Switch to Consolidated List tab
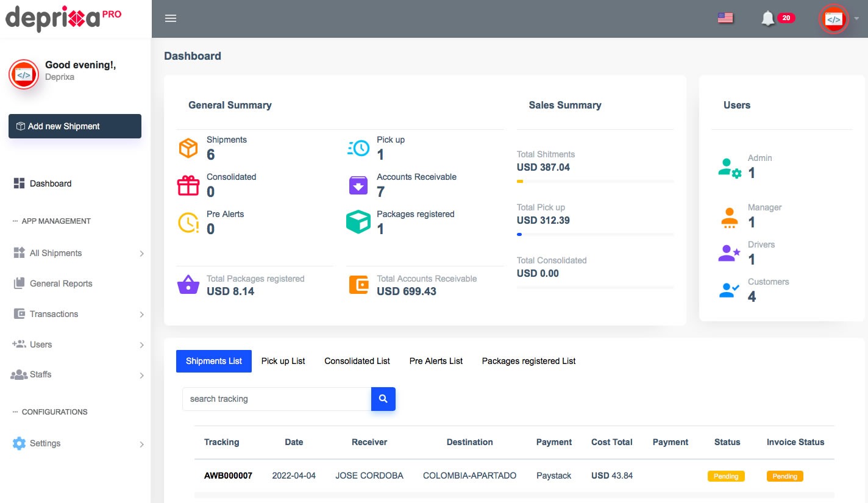 point(357,361)
